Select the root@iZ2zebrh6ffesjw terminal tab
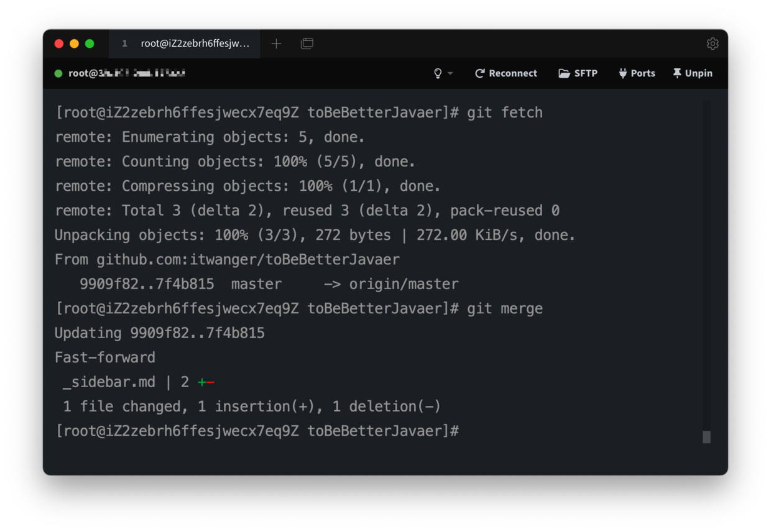771x532 pixels. tap(185, 44)
